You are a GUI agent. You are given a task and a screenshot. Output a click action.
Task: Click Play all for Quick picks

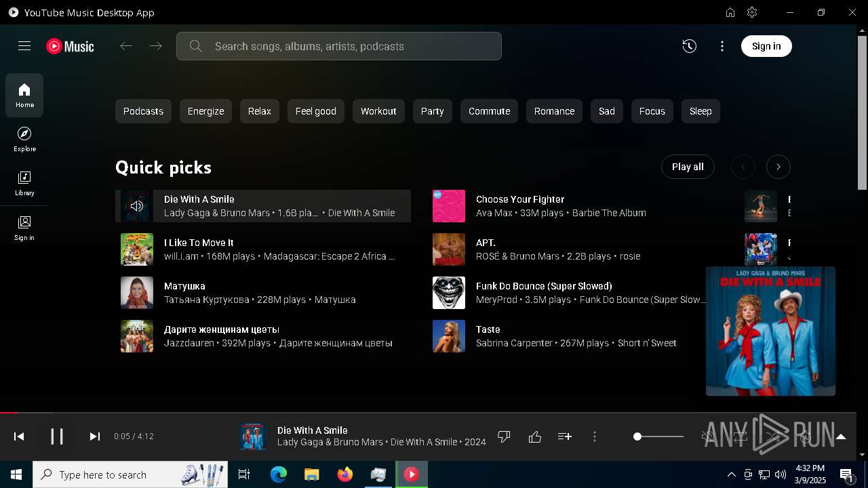pyautogui.click(x=688, y=167)
